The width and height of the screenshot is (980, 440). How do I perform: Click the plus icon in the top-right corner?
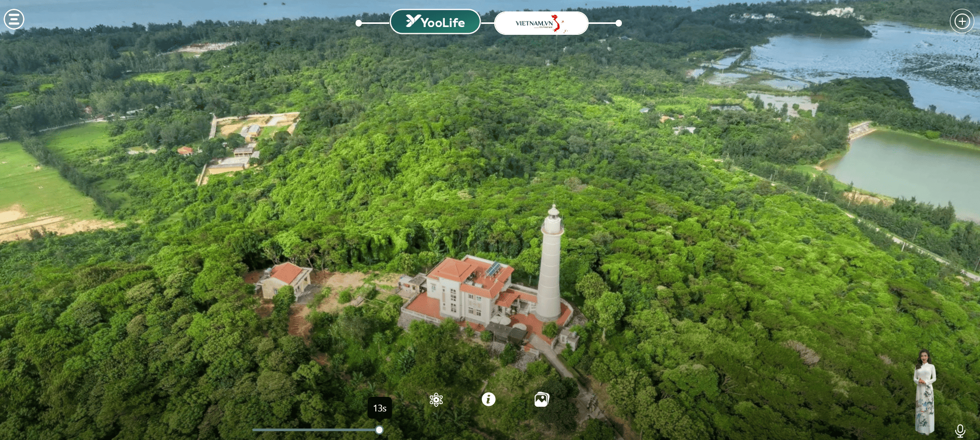[x=962, y=21]
